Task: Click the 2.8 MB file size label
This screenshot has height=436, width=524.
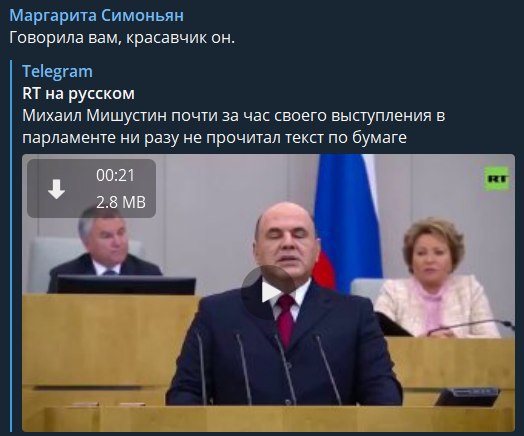Action: tap(121, 202)
